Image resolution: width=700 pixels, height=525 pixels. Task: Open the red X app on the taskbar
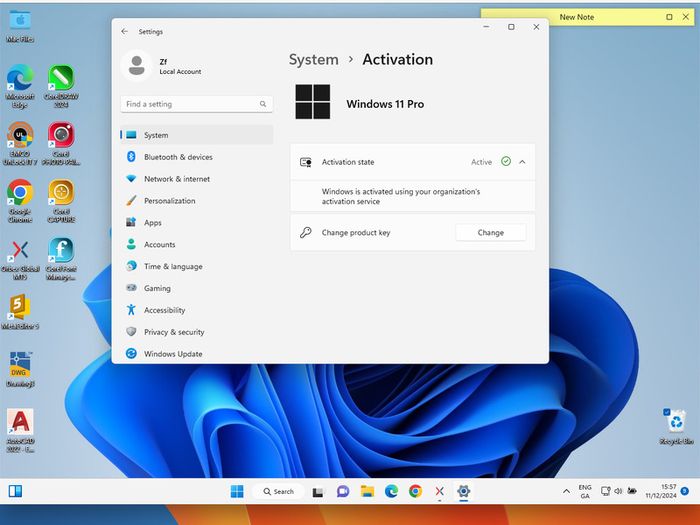pos(440,492)
